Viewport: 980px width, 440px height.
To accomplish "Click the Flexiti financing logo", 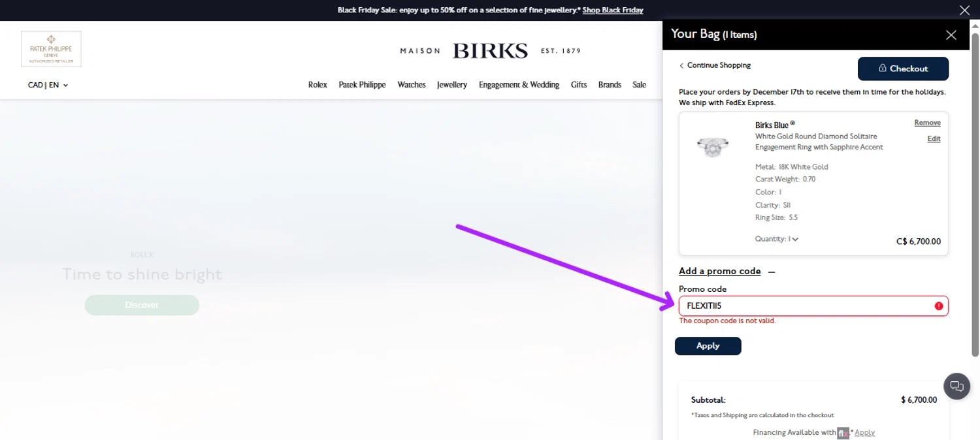I will point(843,433).
